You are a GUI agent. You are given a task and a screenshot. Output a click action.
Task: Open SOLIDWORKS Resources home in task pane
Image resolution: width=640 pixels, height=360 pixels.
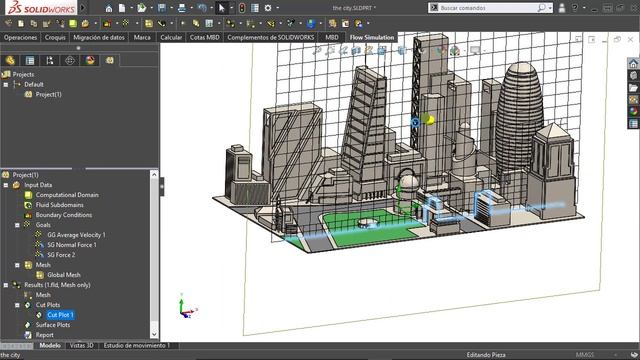click(633, 64)
